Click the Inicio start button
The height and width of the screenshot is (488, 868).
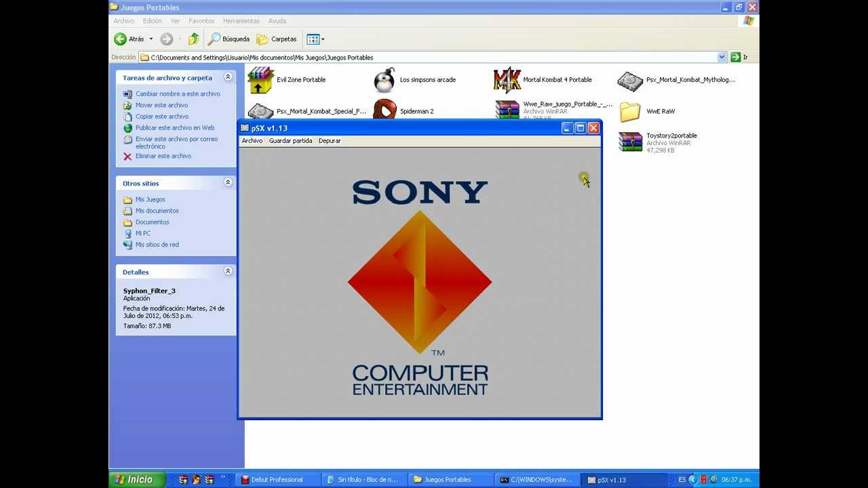click(x=136, y=479)
